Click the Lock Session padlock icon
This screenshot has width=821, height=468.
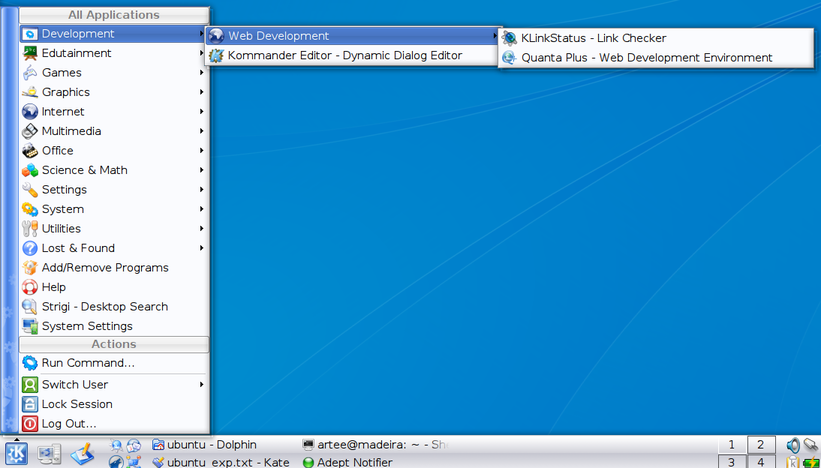[30, 404]
